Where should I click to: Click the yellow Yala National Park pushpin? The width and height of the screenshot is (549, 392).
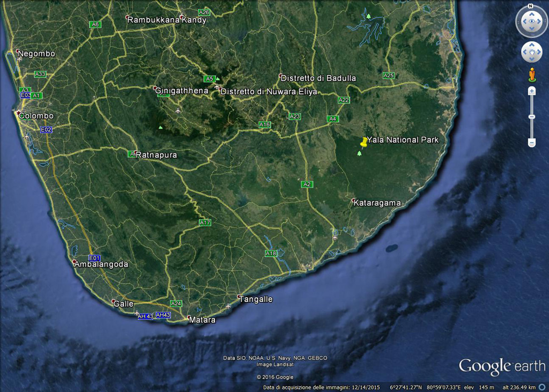point(364,142)
